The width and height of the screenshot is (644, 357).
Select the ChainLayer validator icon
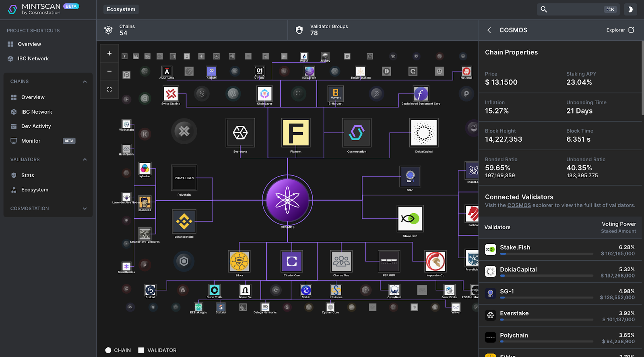click(264, 94)
